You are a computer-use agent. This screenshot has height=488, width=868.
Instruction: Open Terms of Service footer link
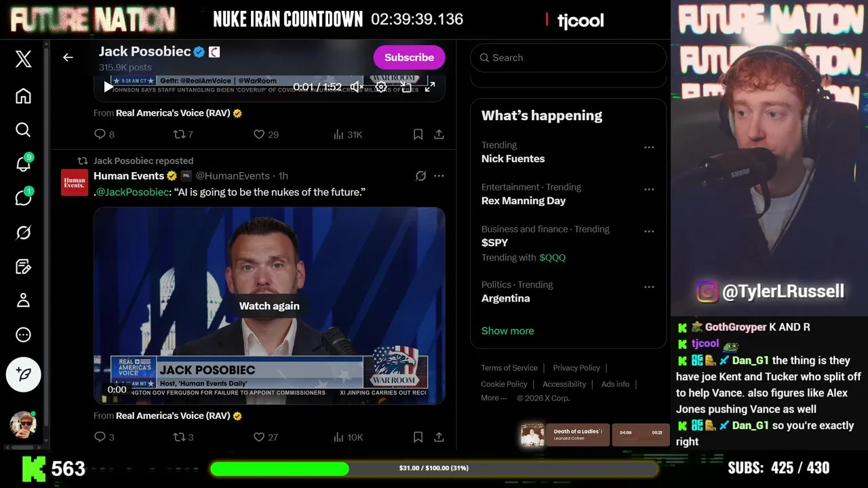pos(509,368)
